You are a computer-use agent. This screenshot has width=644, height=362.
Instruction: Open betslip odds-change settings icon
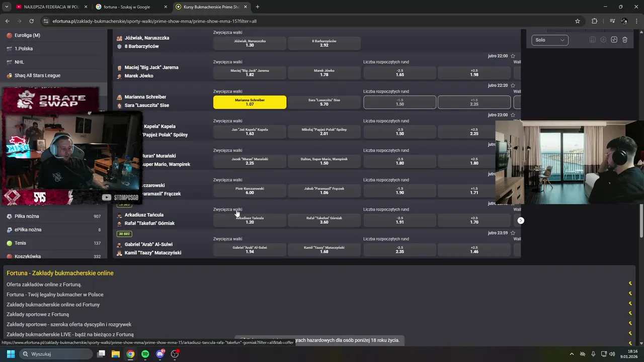point(592,40)
